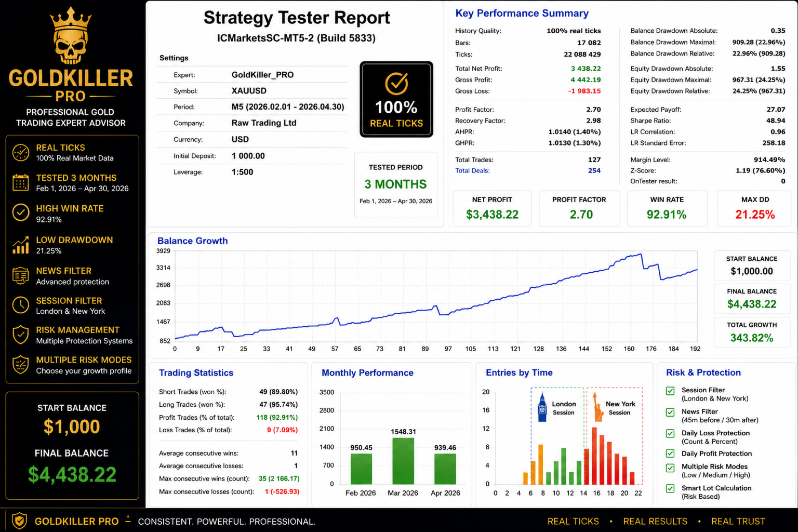The height and width of the screenshot is (532, 798).
Task: Toggle the News Filter checkbox
Action: [x=670, y=413]
